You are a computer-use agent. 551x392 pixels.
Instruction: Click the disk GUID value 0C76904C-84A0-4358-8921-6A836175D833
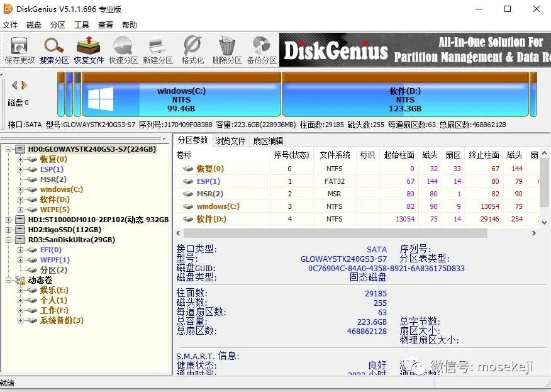[x=386, y=269]
